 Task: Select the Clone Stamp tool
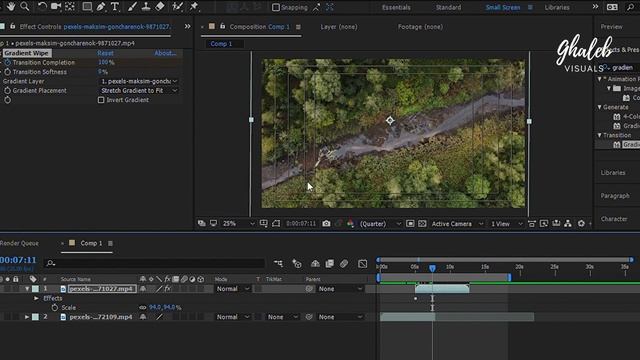(146, 6)
